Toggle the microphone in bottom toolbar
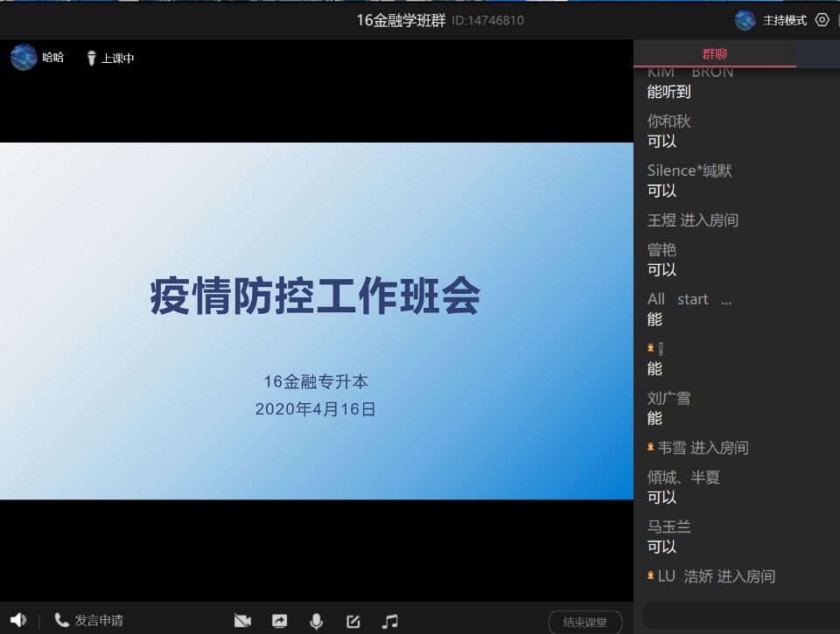Screen dimensions: 840x634 pyautogui.click(x=316, y=621)
